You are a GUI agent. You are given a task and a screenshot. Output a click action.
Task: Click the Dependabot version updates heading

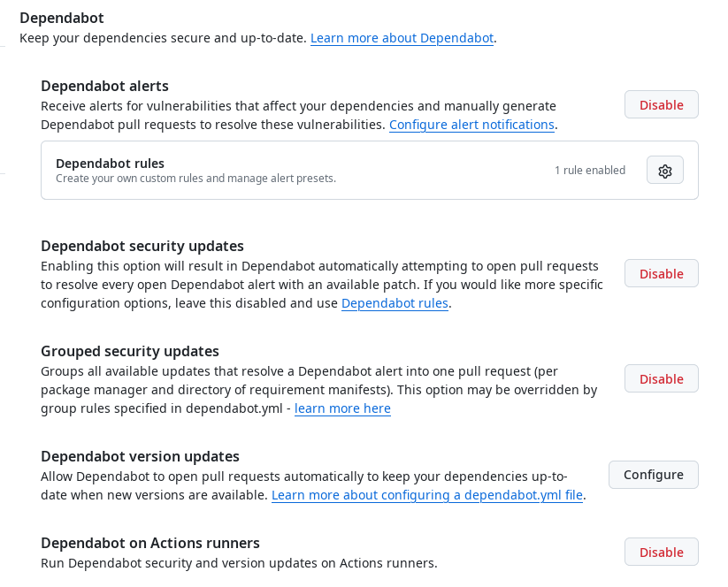[x=141, y=457]
